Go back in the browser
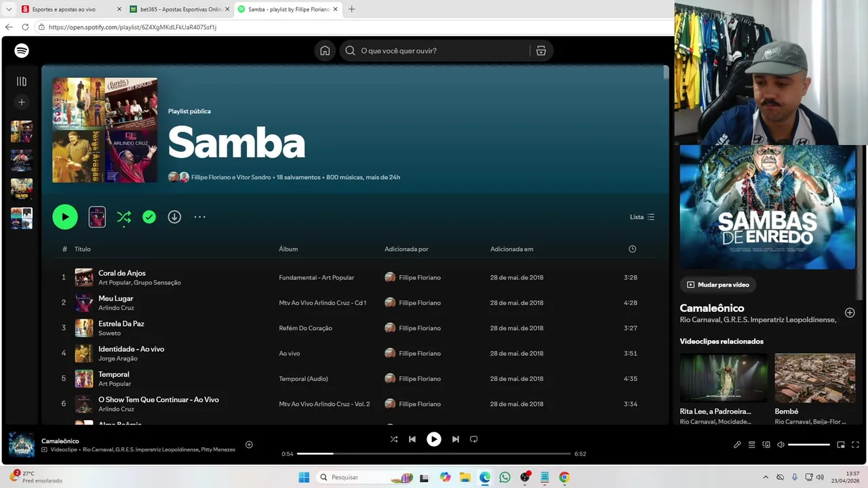This screenshot has height=488, width=868. pyautogui.click(x=9, y=27)
